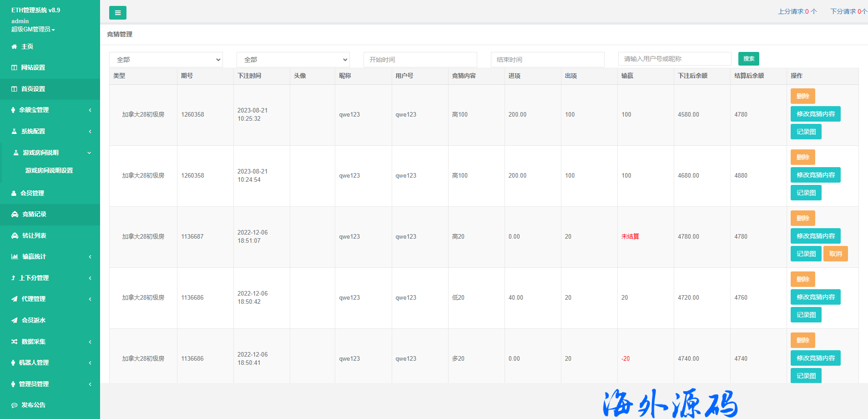Click the hamburger menu toggle button
This screenshot has height=419, width=868.
pos(117,13)
